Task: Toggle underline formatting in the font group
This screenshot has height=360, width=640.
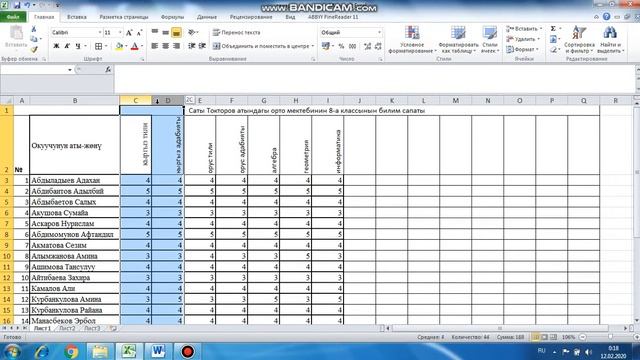Action: pyautogui.click(x=78, y=46)
